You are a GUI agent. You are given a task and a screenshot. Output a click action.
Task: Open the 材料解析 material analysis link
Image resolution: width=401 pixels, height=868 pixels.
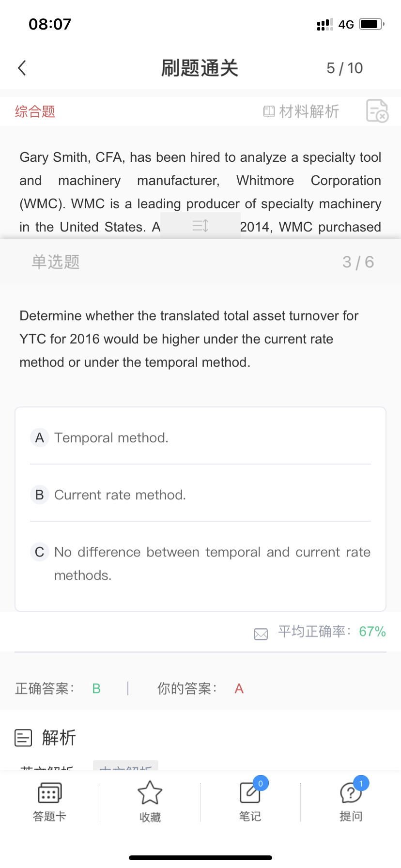pyautogui.click(x=308, y=111)
